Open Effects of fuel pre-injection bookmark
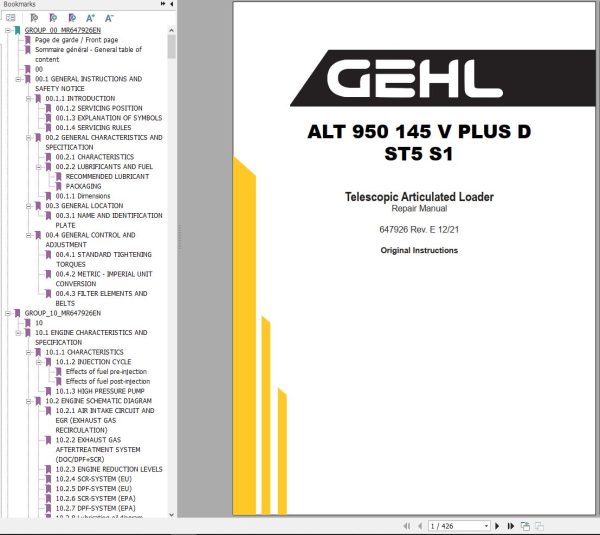Viewport: 600px width, 535px height. [x=106, y=372]
